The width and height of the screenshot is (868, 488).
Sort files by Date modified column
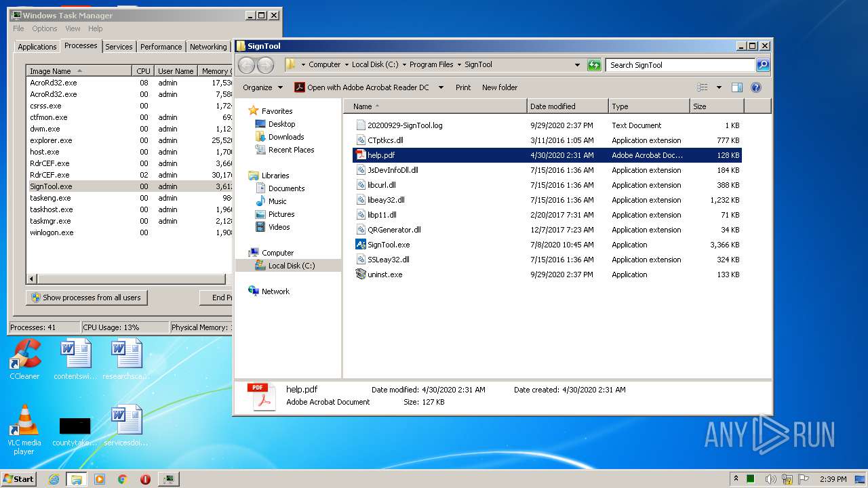568,106
